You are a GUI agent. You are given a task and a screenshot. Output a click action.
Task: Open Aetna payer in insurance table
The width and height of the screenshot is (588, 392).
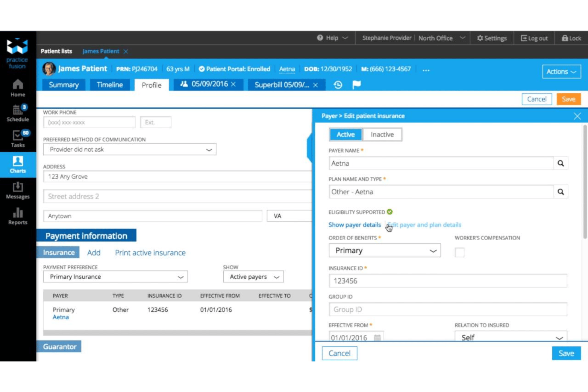pos(61,317)
